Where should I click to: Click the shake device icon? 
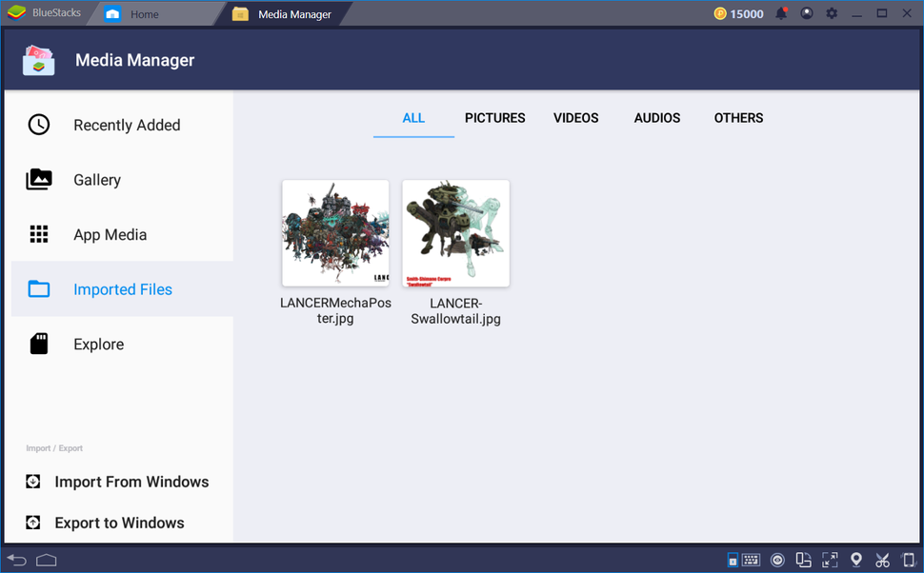point(908,560)
